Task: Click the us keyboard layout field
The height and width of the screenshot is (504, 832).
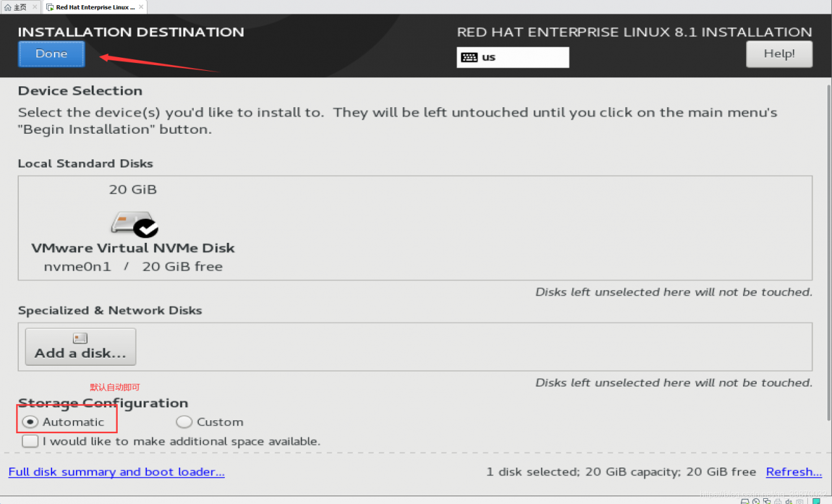Action: tap(513, 57)
